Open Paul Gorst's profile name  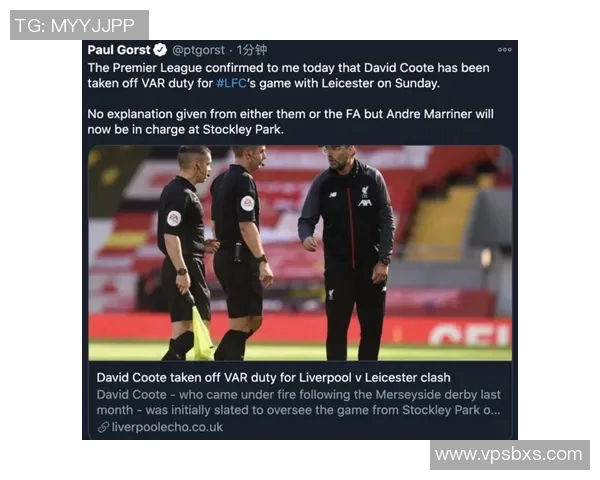[119, 50]
